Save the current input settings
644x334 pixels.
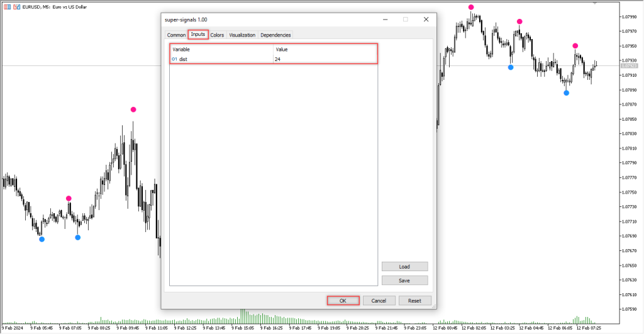click(x=404, y=281)
